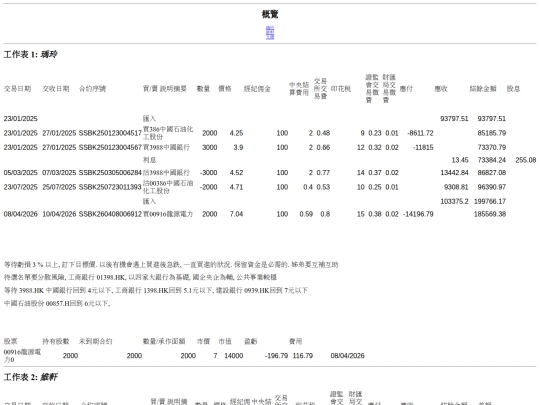
Task: Click balance value 185569.38
Action: pyautogui.click(x=490, y=214)
